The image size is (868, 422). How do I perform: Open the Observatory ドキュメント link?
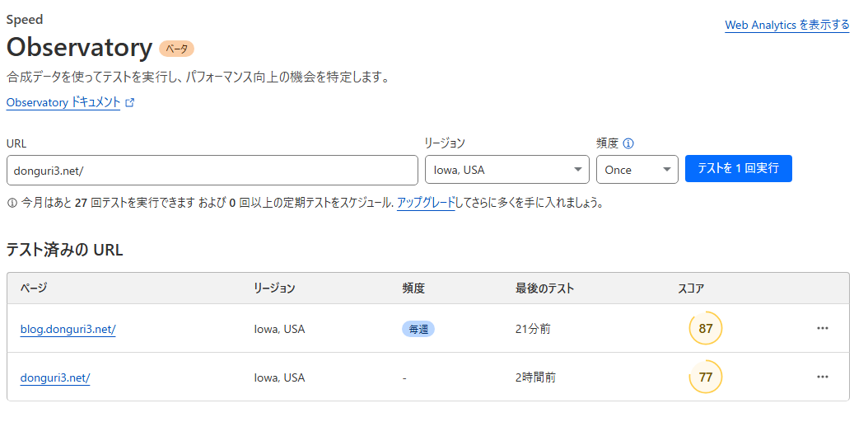click(63, 102)
